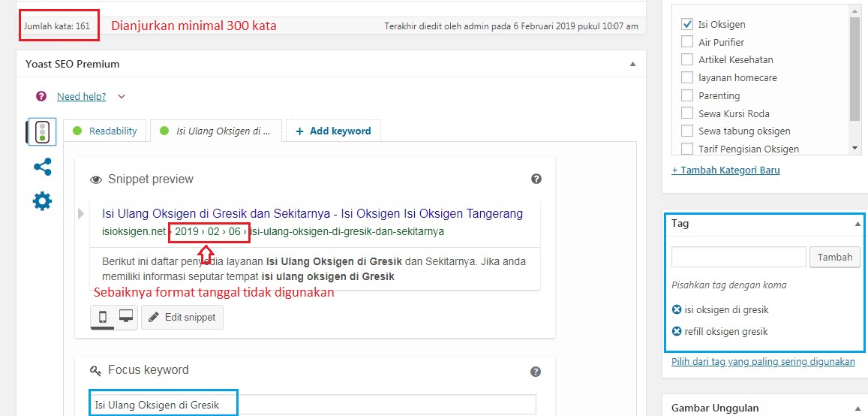Viewport: 868px width, 416px height.
Task: Collapse the Tag panel
Action: point(857,225)
